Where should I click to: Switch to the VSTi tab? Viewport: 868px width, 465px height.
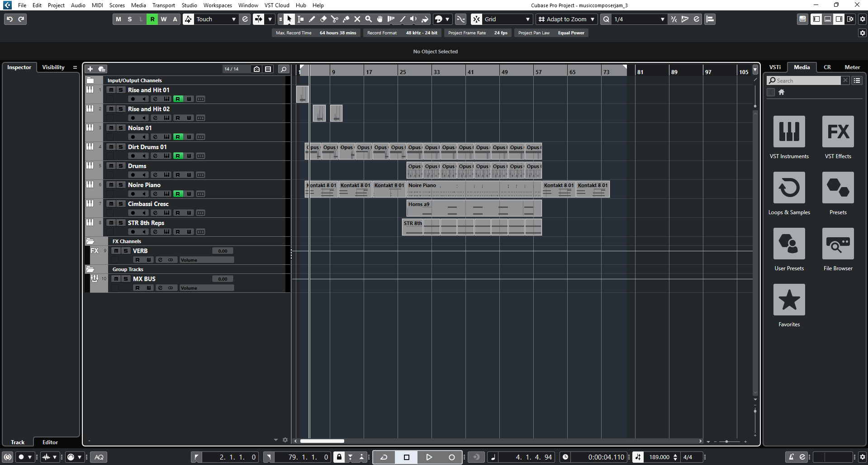coord(775,67)
